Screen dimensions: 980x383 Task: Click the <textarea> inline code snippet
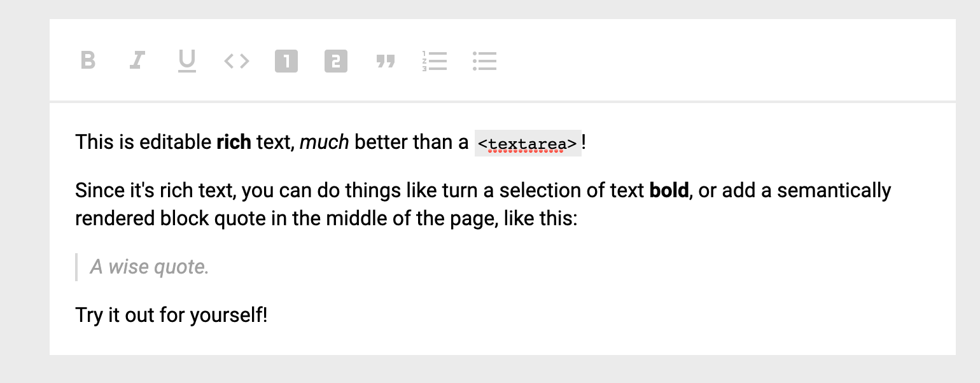pos(528,143)
